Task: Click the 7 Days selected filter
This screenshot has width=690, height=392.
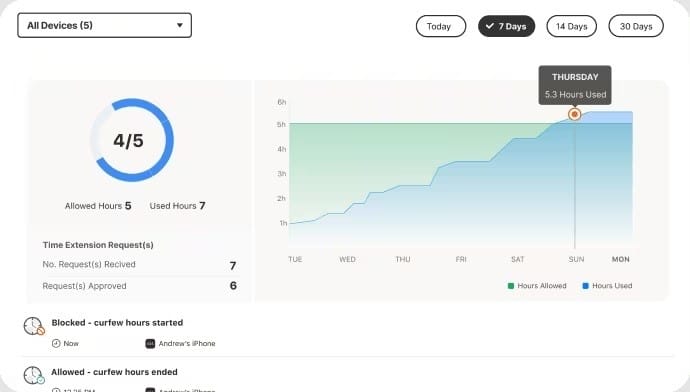Action: coord(506,26)
